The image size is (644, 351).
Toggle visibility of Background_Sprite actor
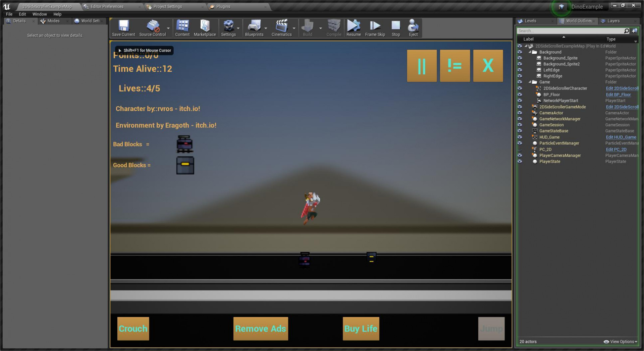point(520,58)
